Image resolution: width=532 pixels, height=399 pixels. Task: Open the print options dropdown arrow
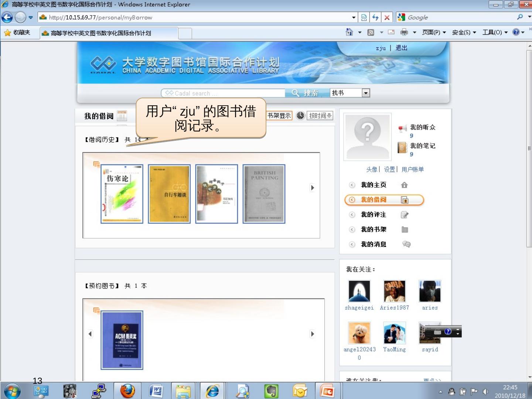415,33
